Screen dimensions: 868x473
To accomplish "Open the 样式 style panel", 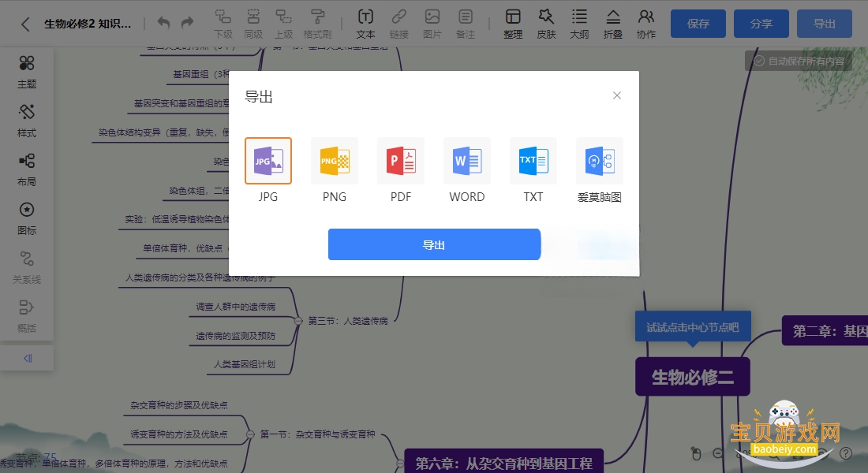I will pyautogui.click(x=27, y=121).
